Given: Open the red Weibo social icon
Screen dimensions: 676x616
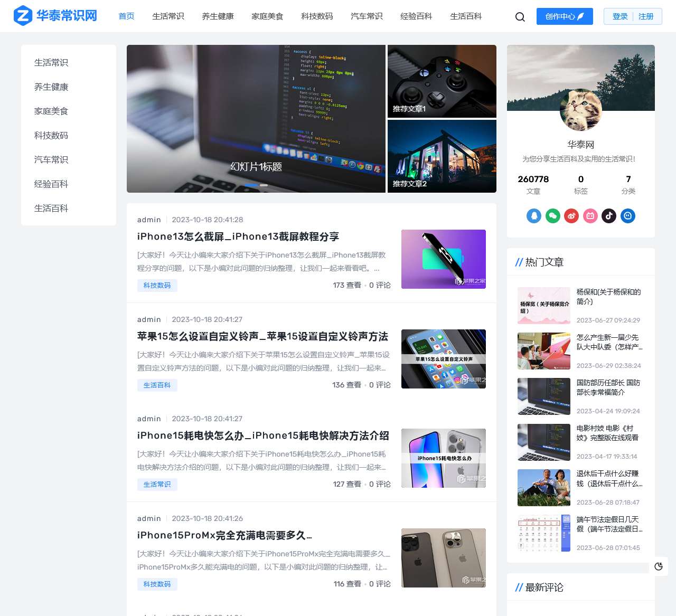Looking at the screenshot, I should click(x=571, y=216).
